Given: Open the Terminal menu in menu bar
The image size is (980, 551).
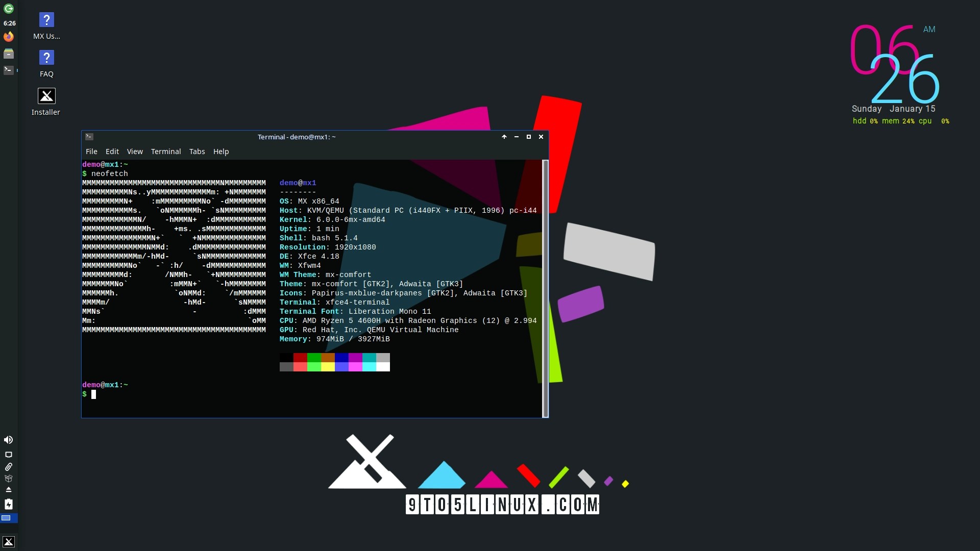Looking at the screenshot, I should (x=166, y=152).
